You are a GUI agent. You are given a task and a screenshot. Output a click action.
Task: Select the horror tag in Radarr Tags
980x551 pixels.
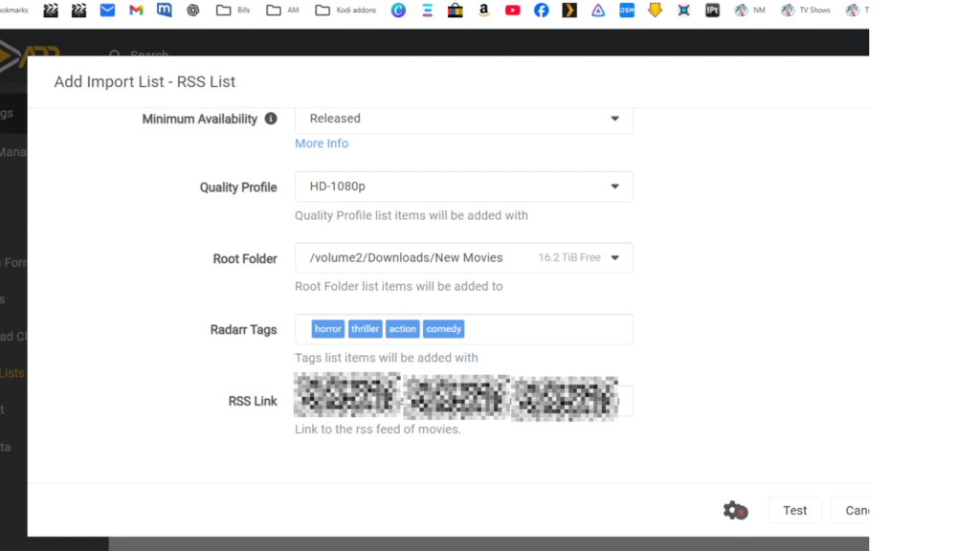pyautogui.click(x=328, y=329)
